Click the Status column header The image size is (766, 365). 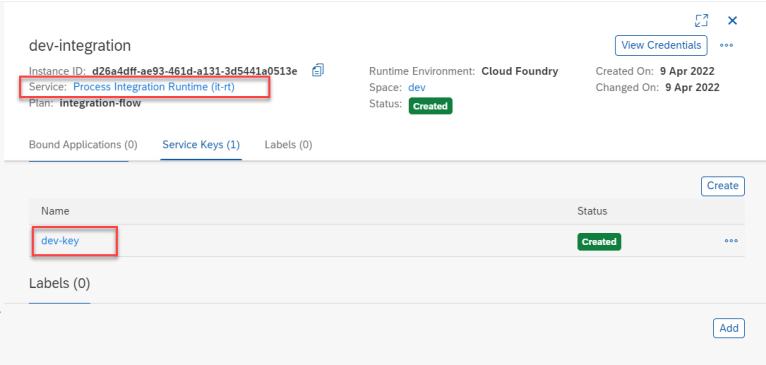click(x=592, y=211)
